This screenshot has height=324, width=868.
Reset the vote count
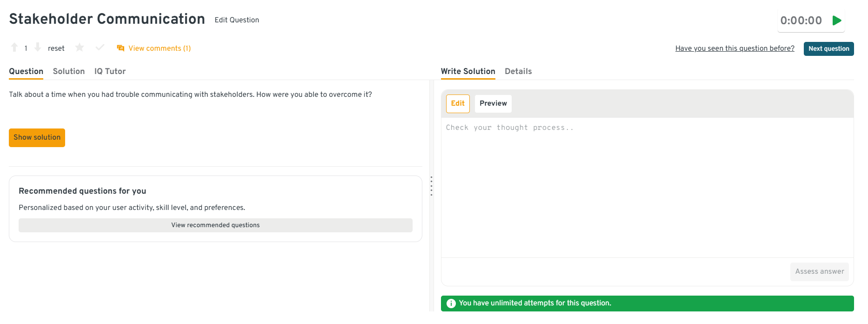click(56, 48)
